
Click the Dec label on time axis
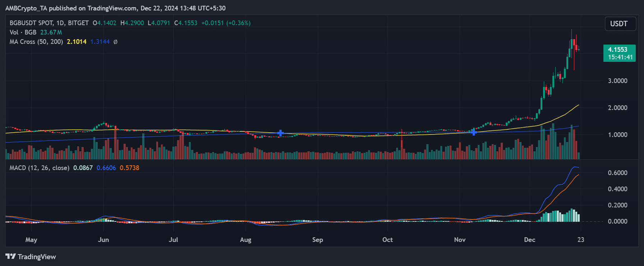tap(529, 240)
